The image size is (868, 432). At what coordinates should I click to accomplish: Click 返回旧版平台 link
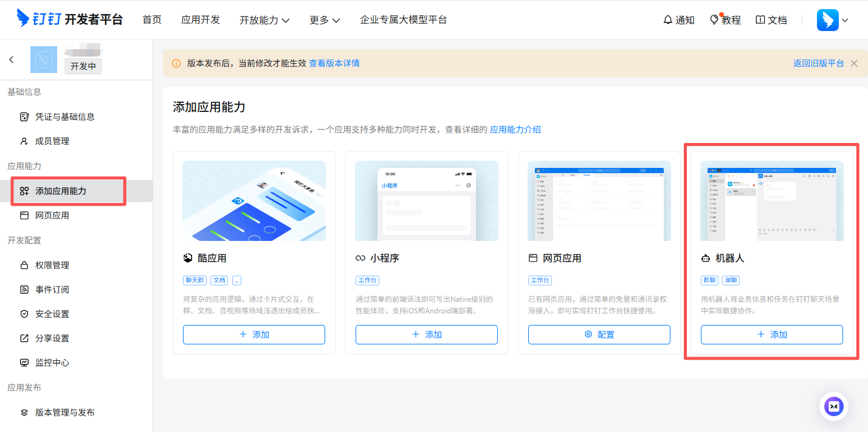coord(818,63)
